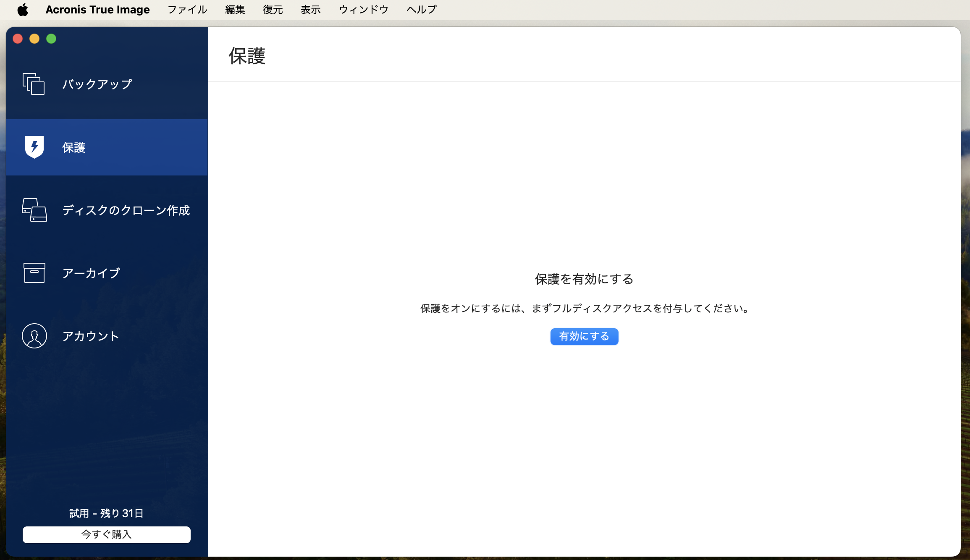Open the 復元 menu
The image size is (970, 560).
point(273,10)
